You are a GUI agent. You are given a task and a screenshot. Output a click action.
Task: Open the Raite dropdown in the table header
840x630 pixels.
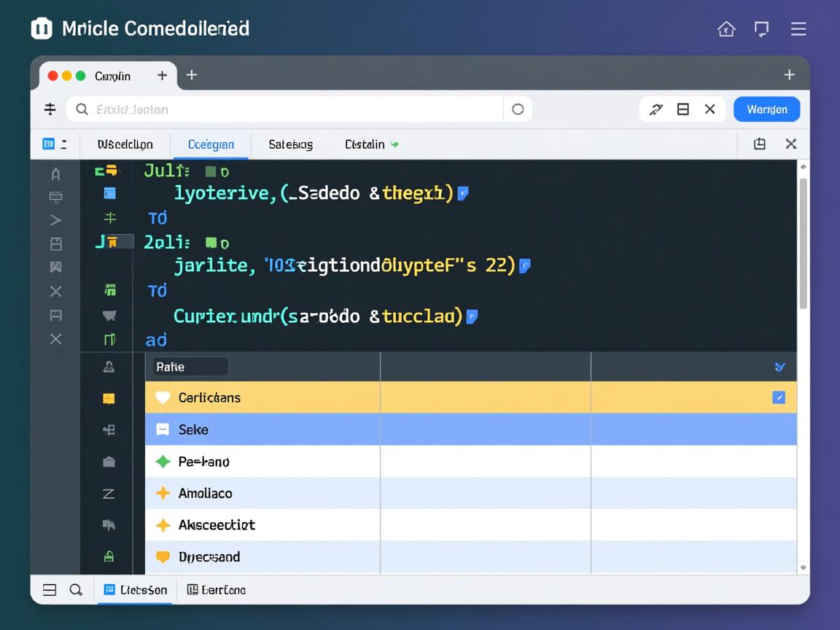point(190,367)
